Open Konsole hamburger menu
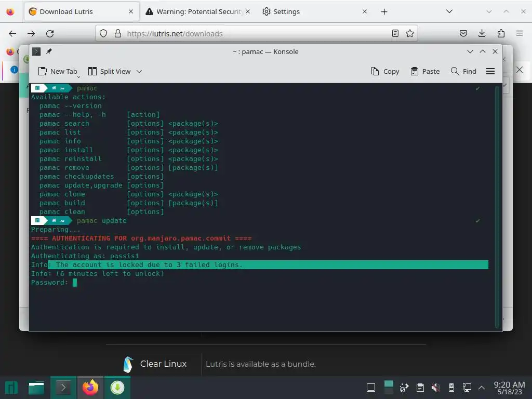Image resolution: width=532 pixels, height=399 pixels. [490, 71]
